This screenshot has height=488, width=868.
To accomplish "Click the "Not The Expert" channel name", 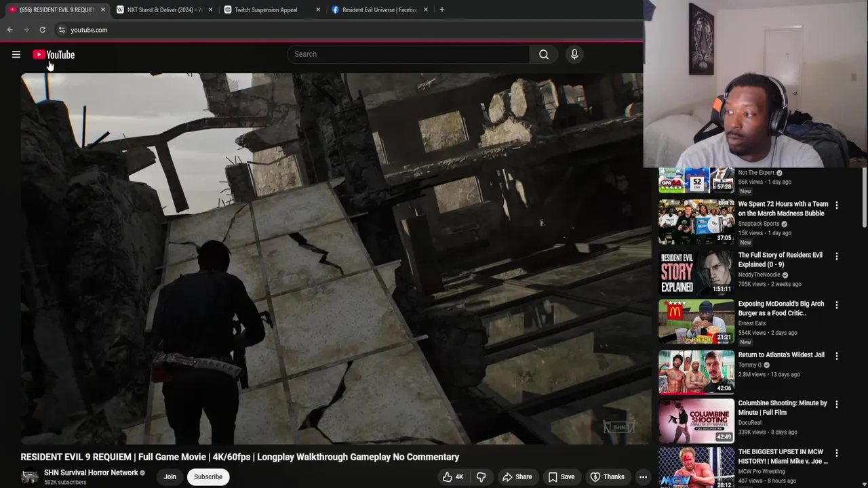I will [756, 173].
